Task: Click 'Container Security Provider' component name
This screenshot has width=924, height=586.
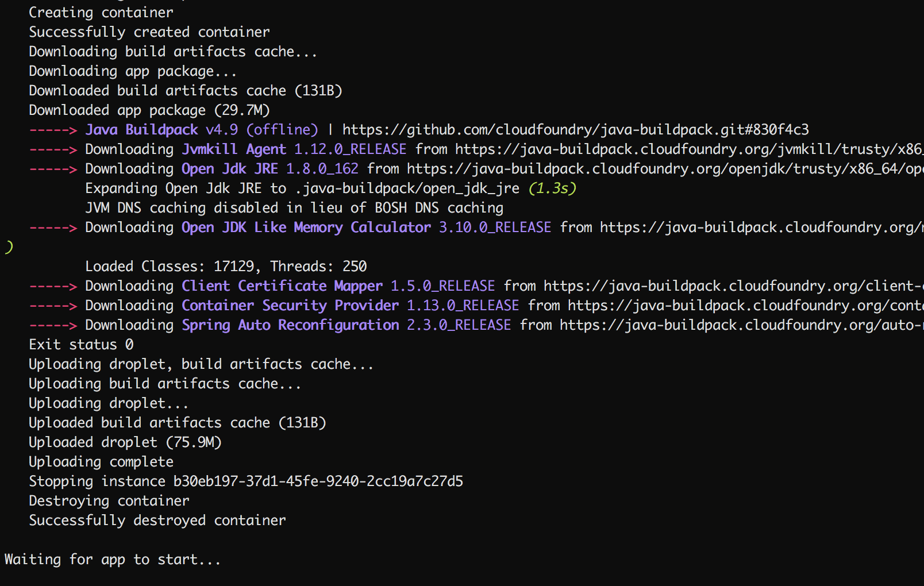Action: (290, 306)
